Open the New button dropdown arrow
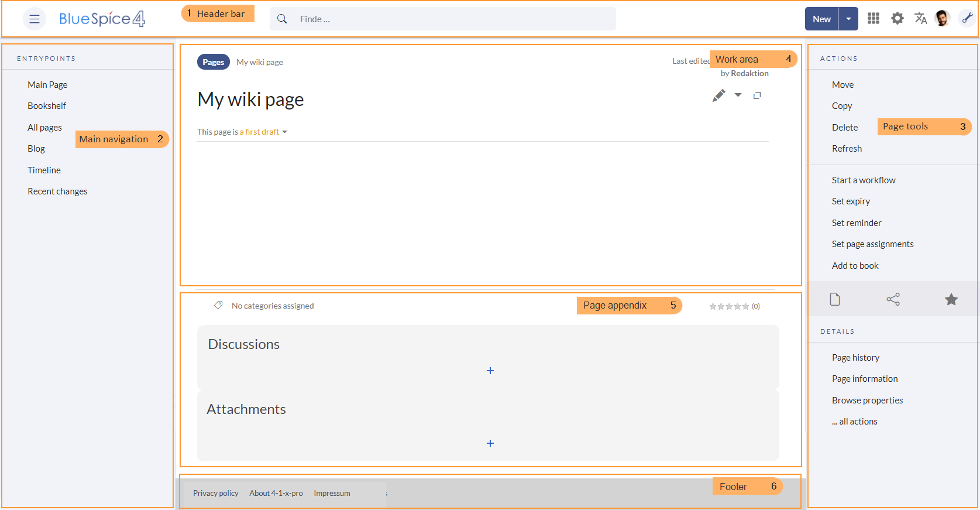This screenshot has width=980, height=510. (x=848, y=19)
